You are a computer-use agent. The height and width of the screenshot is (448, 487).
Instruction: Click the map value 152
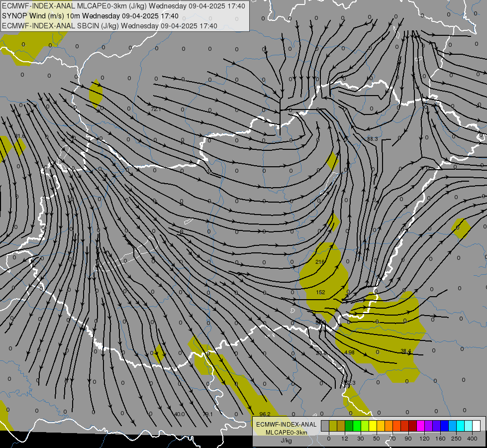click(320, 292)
